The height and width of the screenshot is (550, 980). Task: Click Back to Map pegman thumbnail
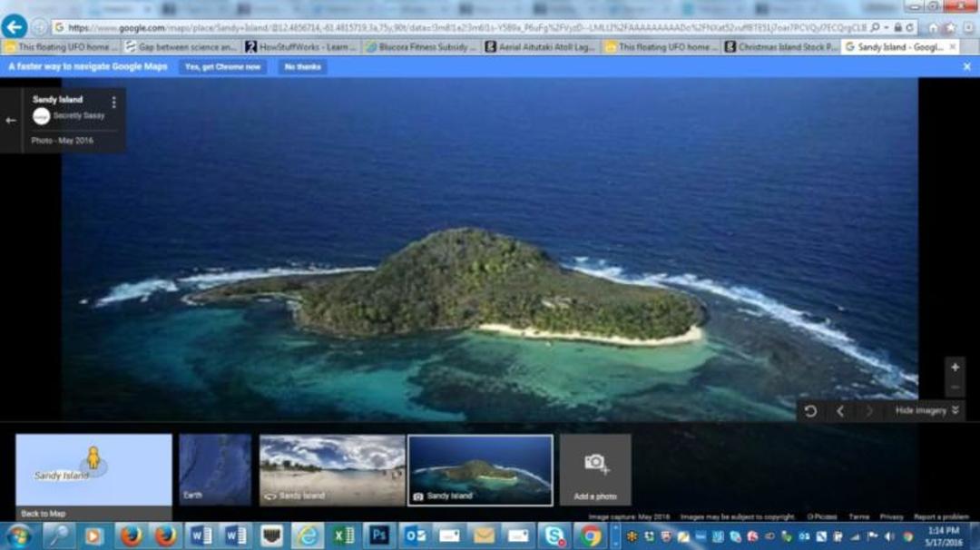93,476
